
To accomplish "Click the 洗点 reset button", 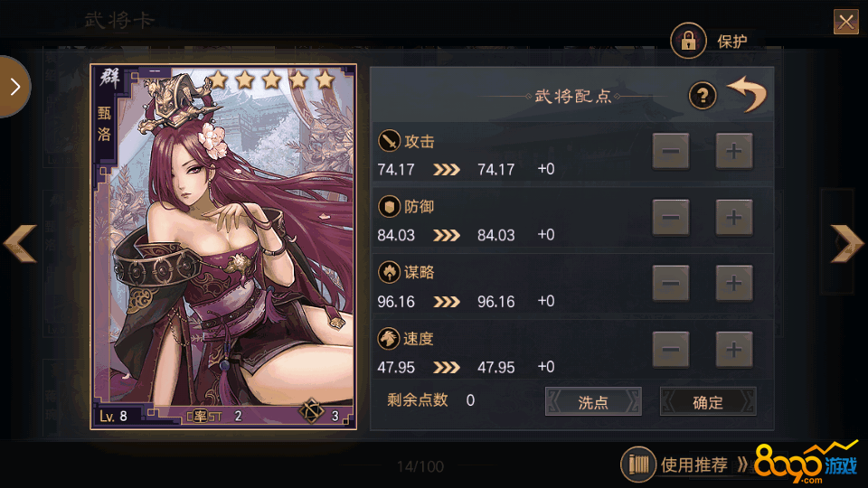I will [593, 401].
